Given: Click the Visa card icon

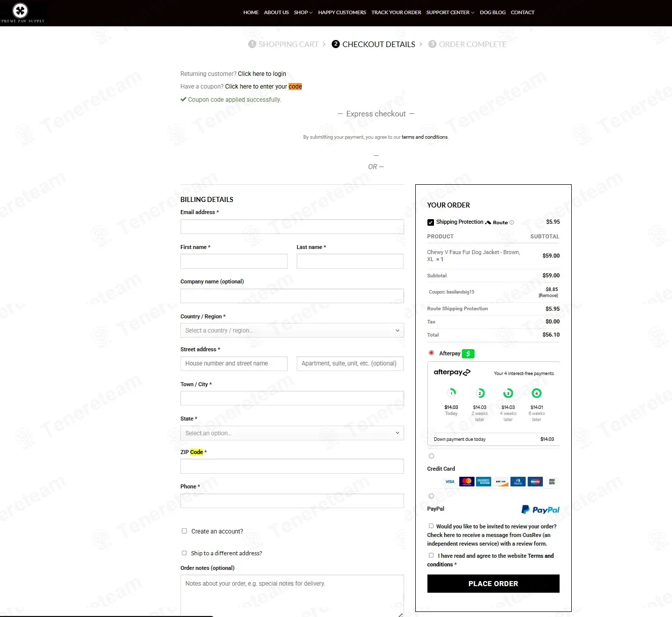Looking at the screenshot, I should (450, 481).
